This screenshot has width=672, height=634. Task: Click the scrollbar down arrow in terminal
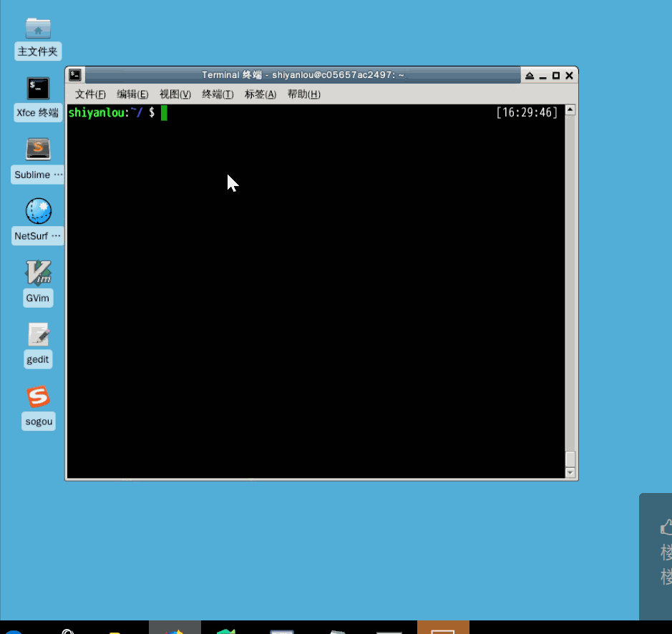pos(570,473)
